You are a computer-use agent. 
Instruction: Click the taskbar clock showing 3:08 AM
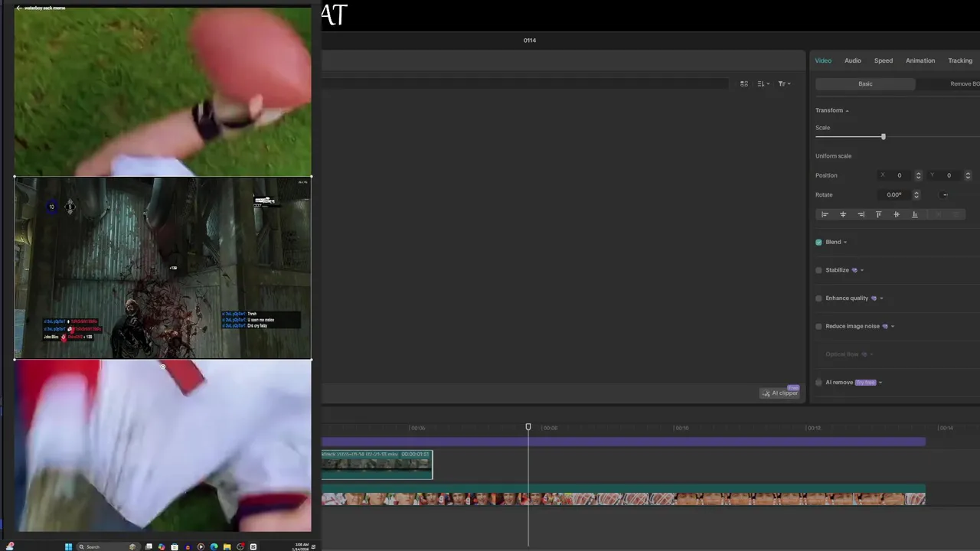(302, 546)
